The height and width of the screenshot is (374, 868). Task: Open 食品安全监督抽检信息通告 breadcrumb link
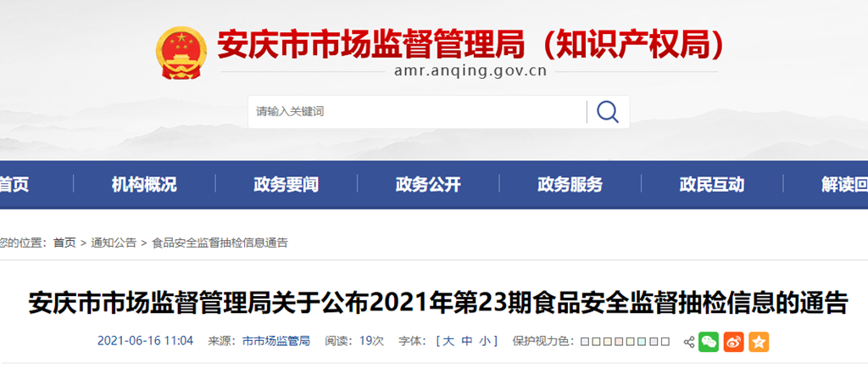(x=220, y=243)
